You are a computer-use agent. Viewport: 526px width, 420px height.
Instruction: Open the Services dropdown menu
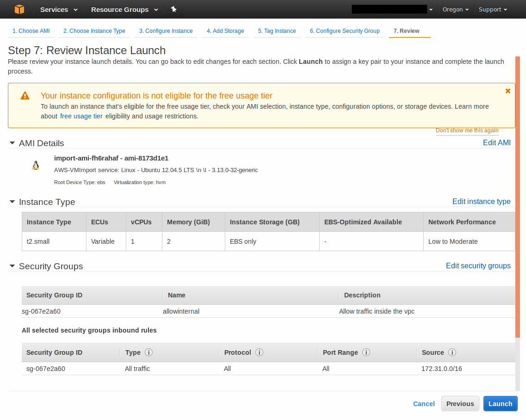click(58, 9)
